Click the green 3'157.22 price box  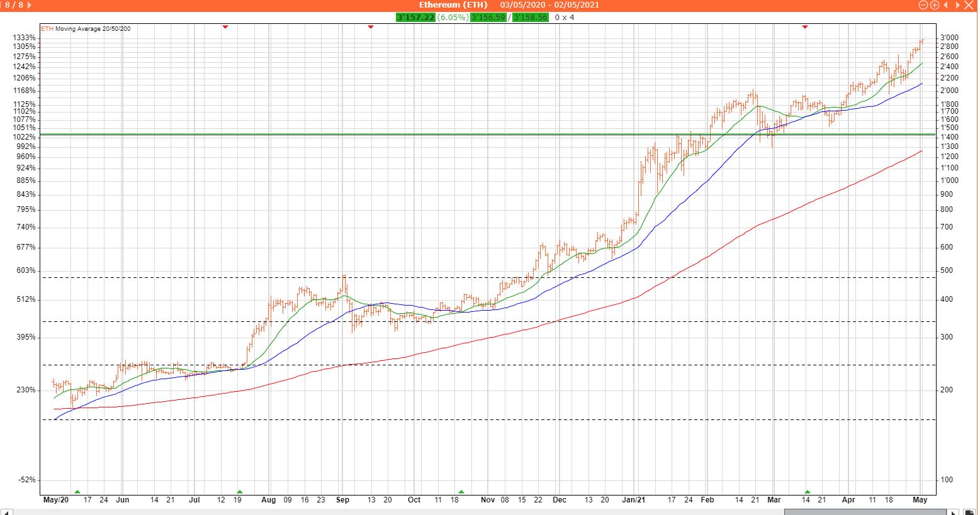(415, 17)
